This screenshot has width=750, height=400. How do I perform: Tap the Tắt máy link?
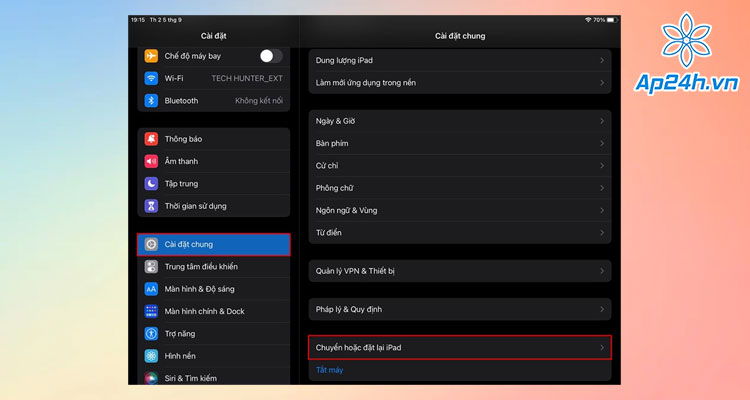point(330,370)
